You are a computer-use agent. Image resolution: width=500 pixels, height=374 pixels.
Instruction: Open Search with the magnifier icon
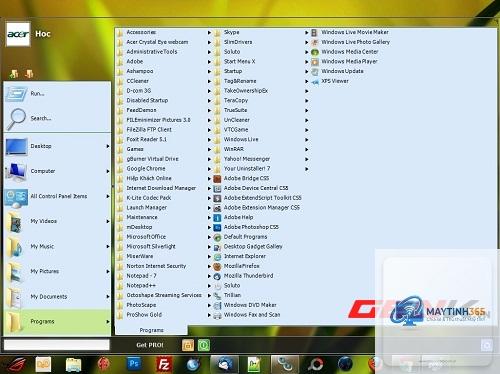pyautogui.click(x=16, y=119)
